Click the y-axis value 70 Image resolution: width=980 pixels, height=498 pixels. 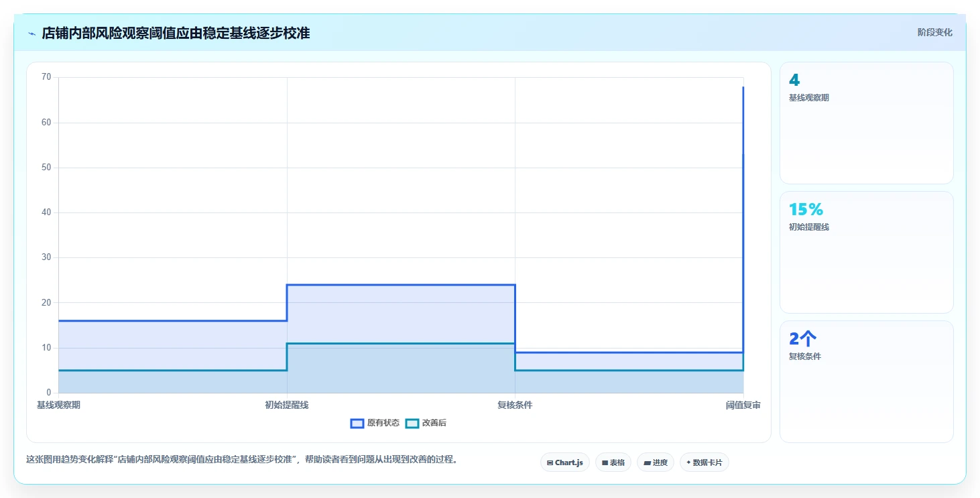click(46, 77)
